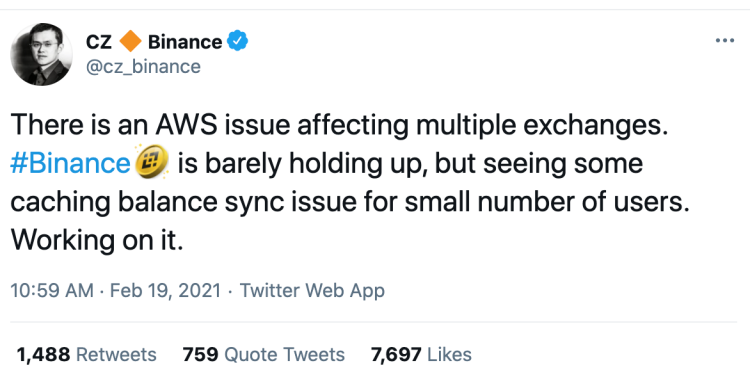750x379 pixels.
Task: Click the orange diamond emoji in name
Action: click(130, 42)
